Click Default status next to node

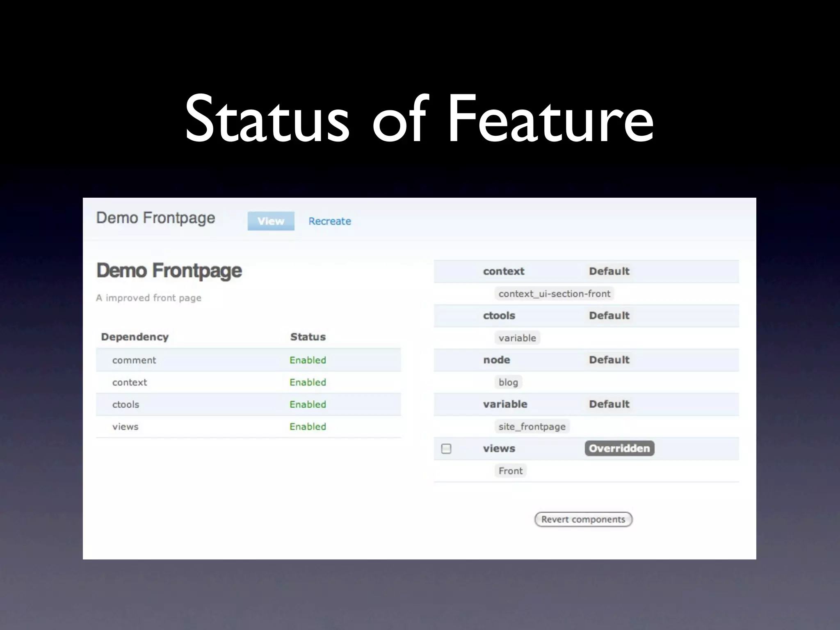[x=609, y=360]
